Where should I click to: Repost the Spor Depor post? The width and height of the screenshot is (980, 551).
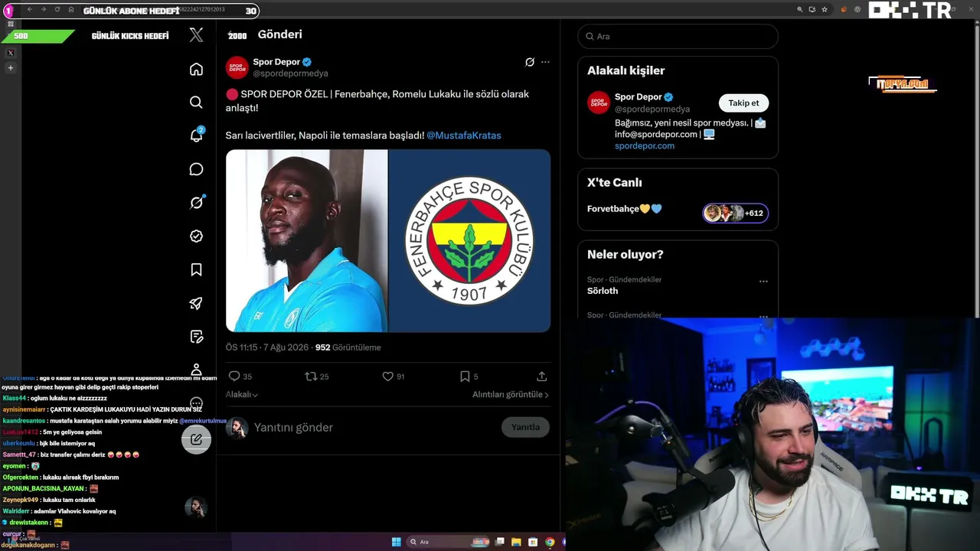click(311, 377)
